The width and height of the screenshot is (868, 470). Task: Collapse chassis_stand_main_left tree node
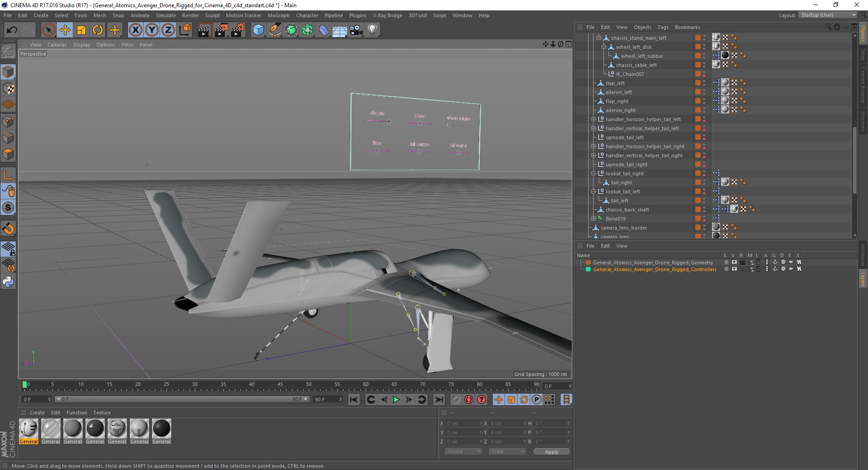pyautogui.click(x=599, y=38)
